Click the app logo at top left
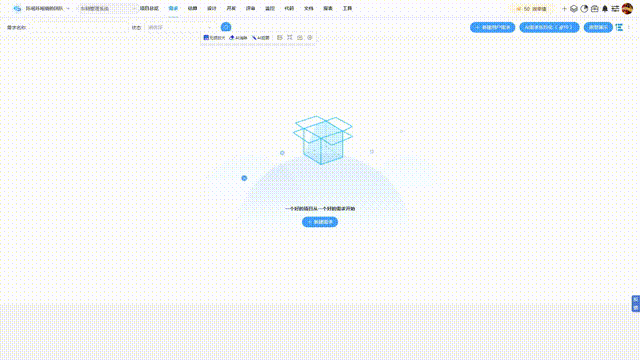Image resolution: width=640 pixels, height=360 pixels. [17, 8]
